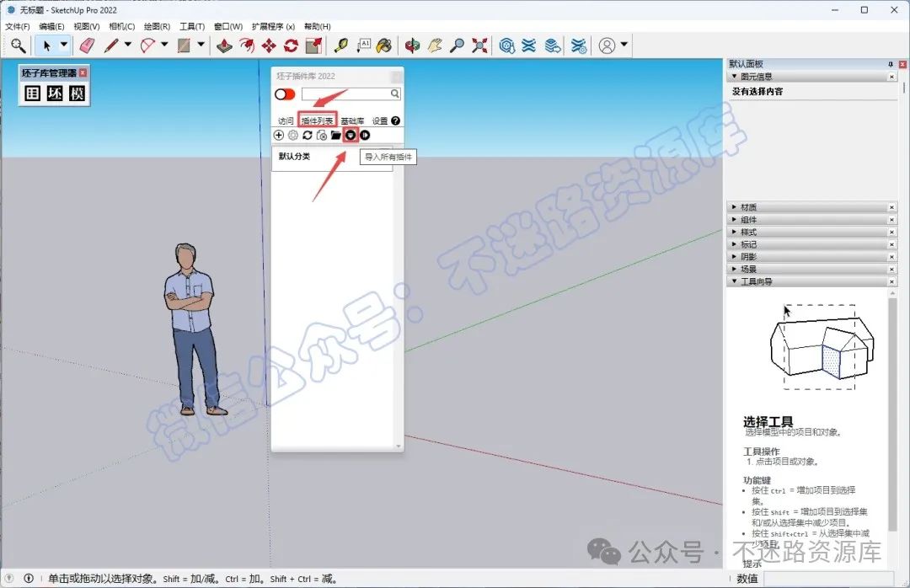Open the user account sign-in icon
This screenshot has width=910, height=588.
pyautogui.click(x=607, y=45)
